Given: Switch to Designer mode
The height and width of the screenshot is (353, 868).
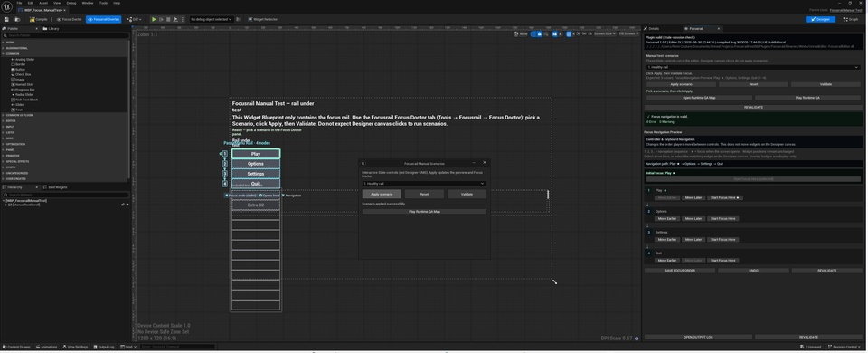Looking at the screenshot, I should (x=820, y=19).
